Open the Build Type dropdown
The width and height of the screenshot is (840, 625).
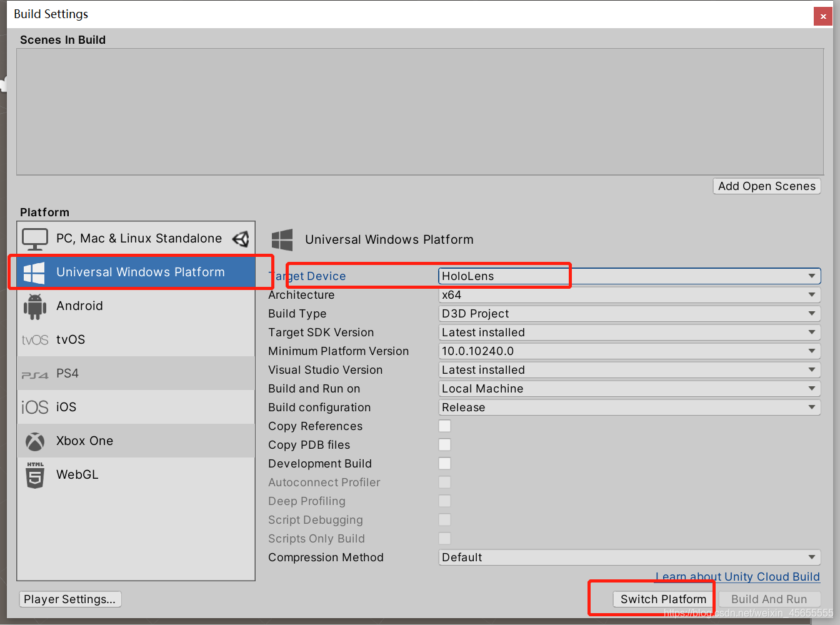click(629, 314)
